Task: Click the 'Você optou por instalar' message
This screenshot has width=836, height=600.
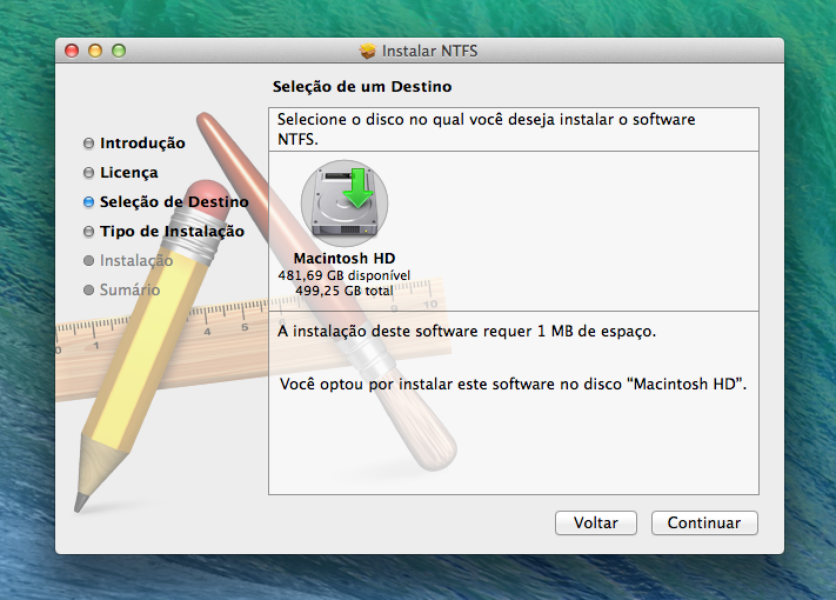Action: 513,384
